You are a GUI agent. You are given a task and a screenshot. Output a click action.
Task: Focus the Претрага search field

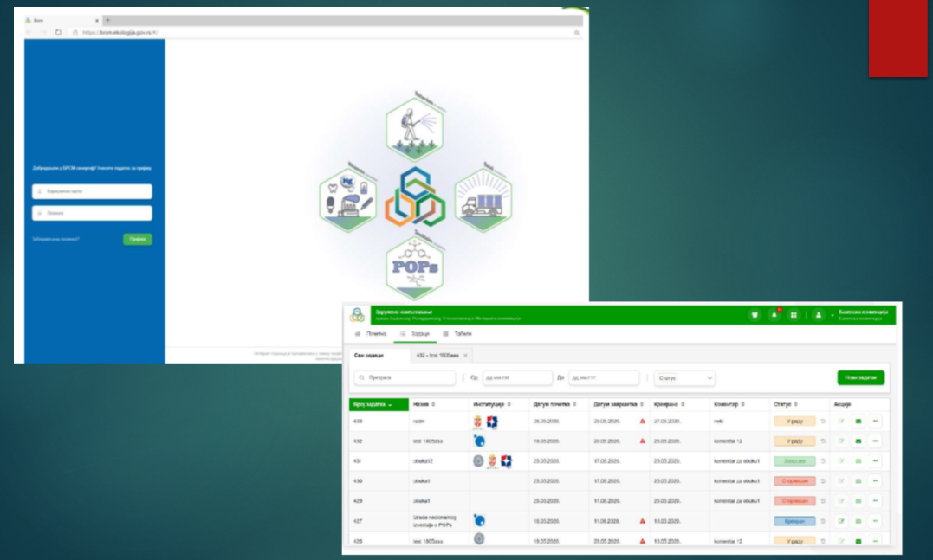click(404, 378)
